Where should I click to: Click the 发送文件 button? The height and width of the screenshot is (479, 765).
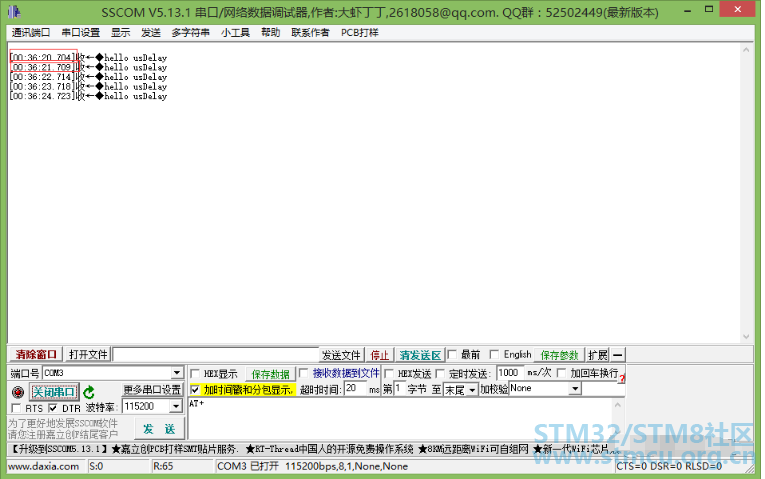341,355
